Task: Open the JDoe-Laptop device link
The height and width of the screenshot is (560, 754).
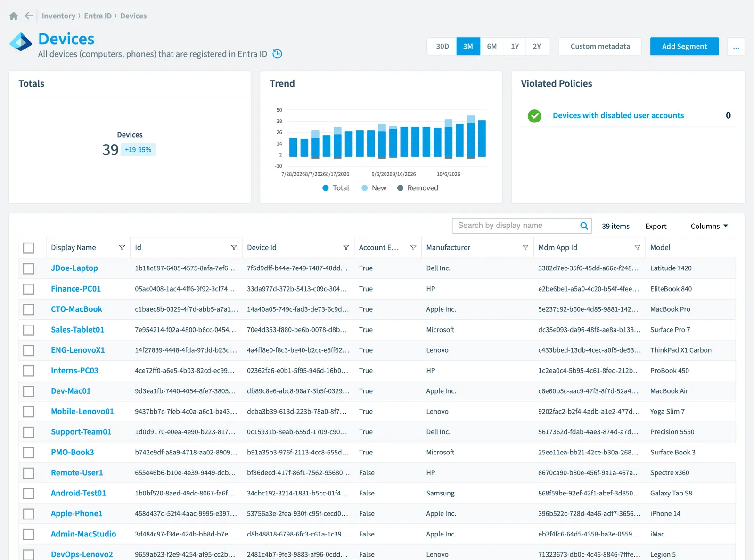Action: [x=74, y=268]
